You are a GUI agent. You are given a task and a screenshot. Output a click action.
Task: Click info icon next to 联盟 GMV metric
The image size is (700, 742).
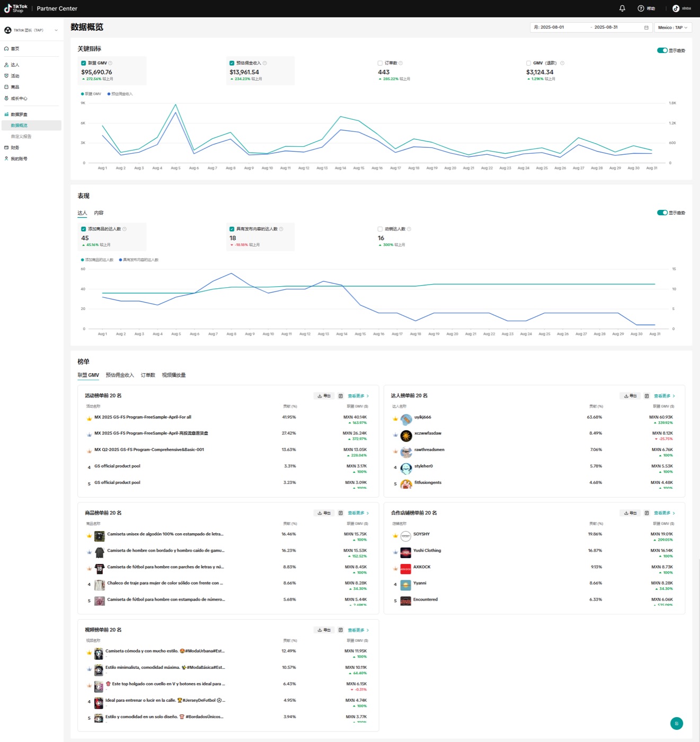tap(110, 63)
